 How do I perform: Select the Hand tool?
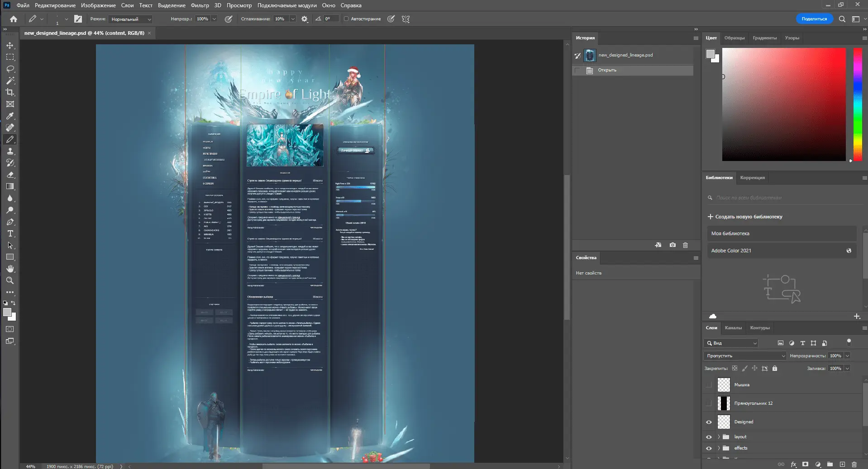[x=10, y=269]
